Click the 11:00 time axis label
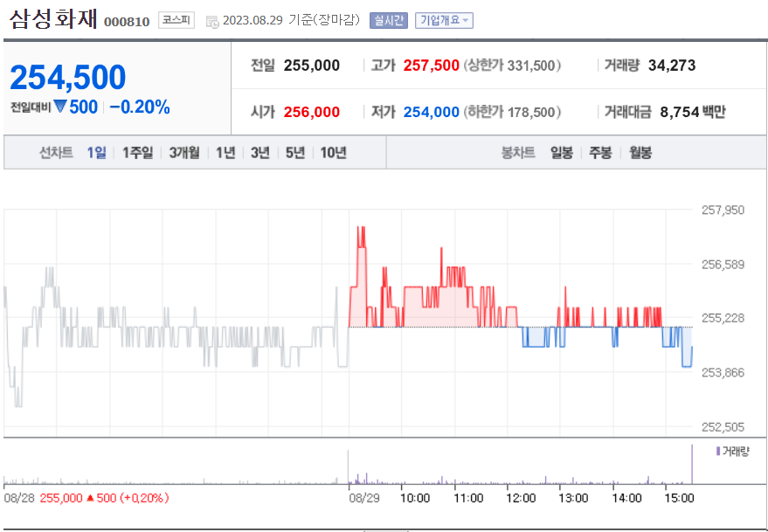The height and width of the screenshot is (532, 768). pyautogui.click(x=468, y=498)
